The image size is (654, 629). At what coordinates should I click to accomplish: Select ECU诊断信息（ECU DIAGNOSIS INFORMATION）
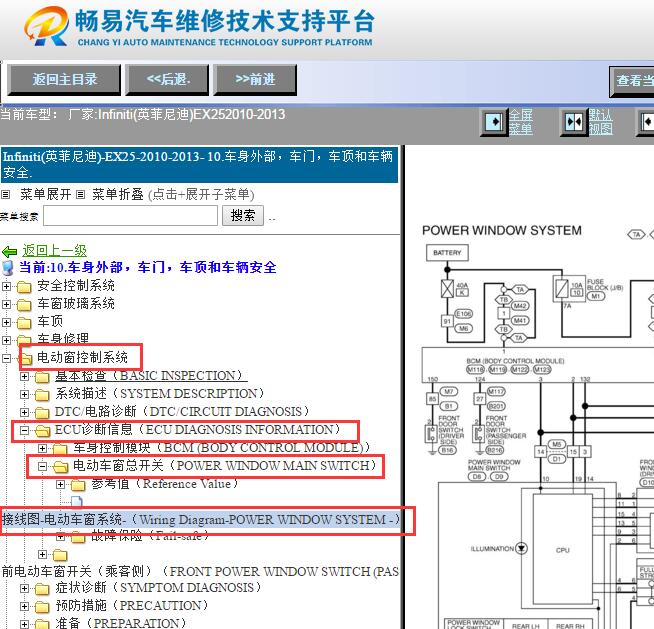pyautogui.click(x=198, y=430)
